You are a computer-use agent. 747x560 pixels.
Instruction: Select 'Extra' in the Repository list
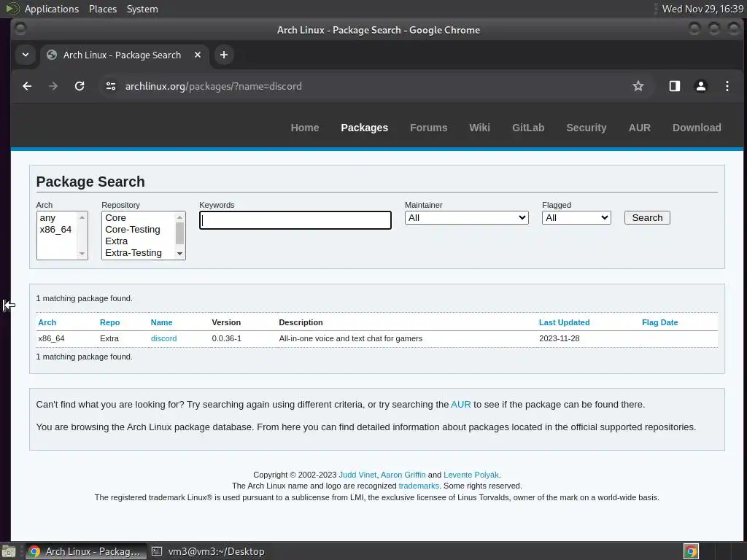pos(138,241)
